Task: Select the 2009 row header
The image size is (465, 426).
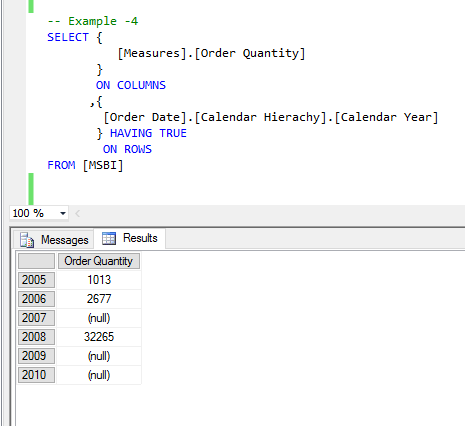Action: [x=36, y=356]
